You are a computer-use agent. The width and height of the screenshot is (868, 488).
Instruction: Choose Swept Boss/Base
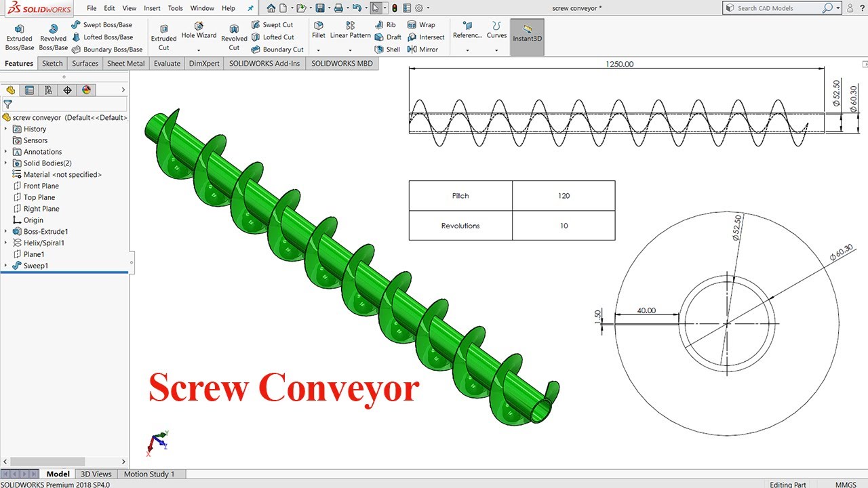point(102,25)
